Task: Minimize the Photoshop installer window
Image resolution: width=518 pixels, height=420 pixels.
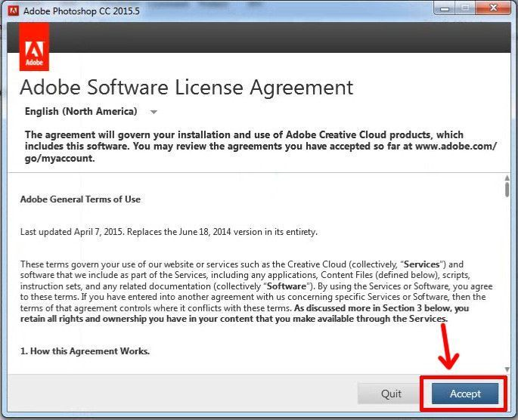Action: [x=444, y=8]
